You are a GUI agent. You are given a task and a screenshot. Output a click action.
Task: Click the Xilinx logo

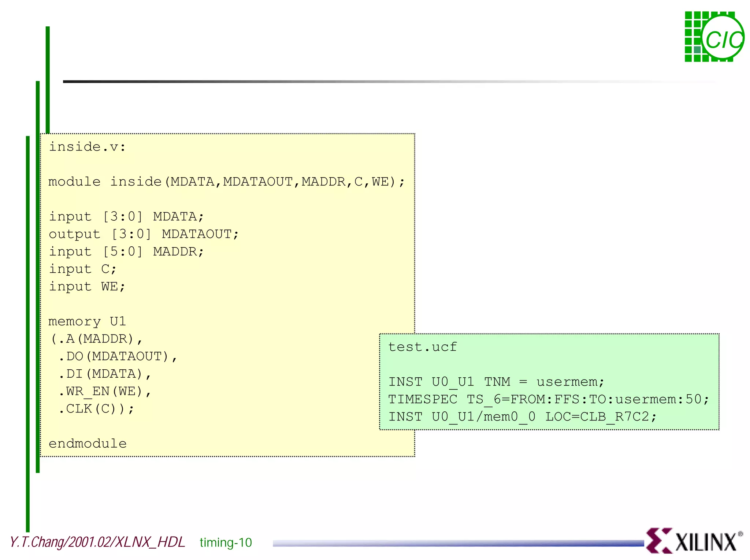[694, 540]
